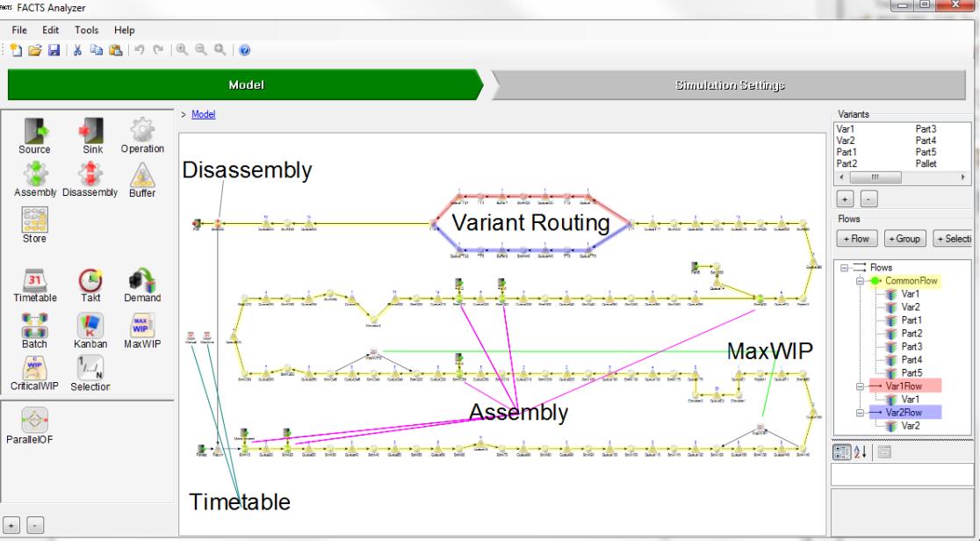
Task: Select the Var1Flow red flow
Action: (904, 386)
